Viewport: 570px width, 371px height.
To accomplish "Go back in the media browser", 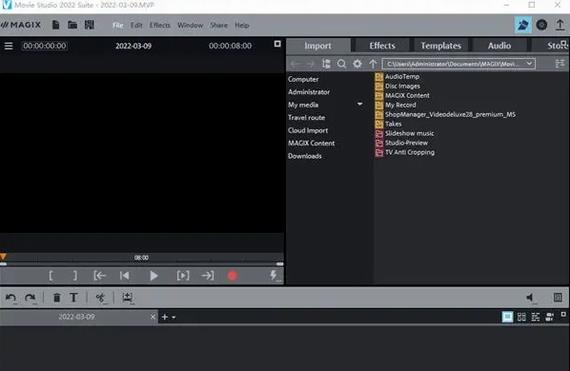I will tap(295, 64).
